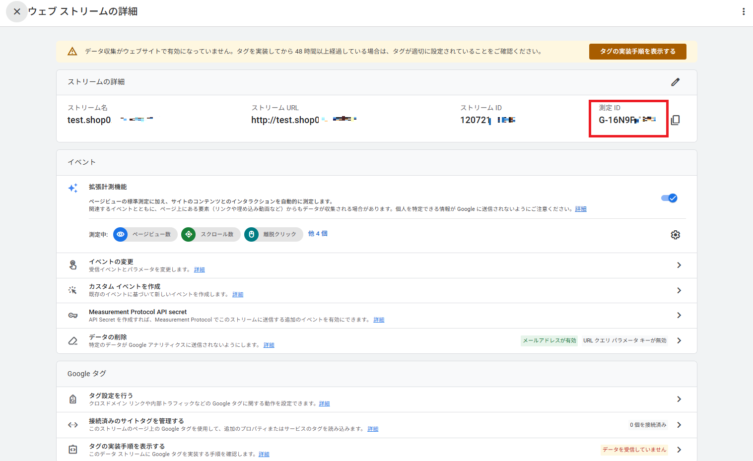The width and height of the screenshot is (753, 461).
Task: Select the stream URL http://test.shop0 value
Action: click(285, 120)
